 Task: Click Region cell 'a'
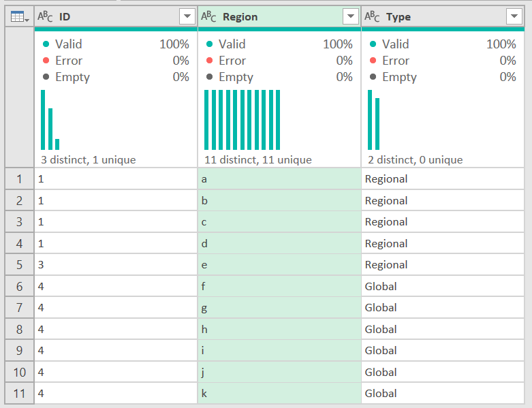click(x=279, y=178)
